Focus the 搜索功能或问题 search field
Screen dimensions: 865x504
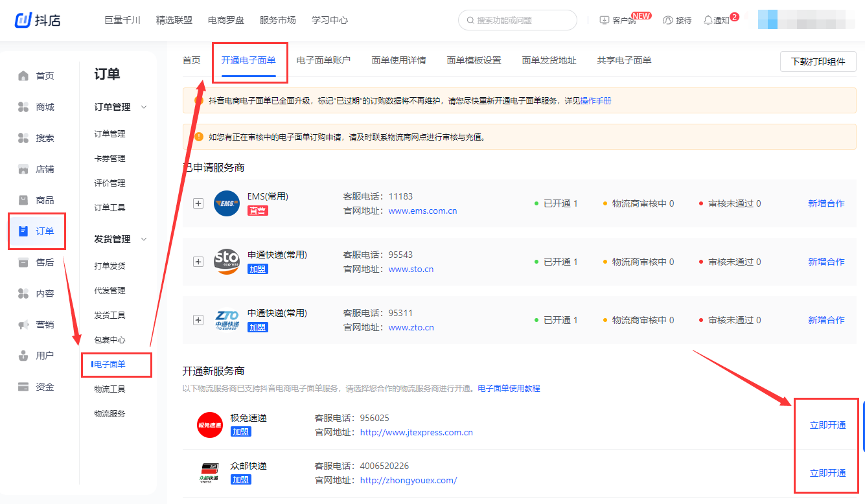[x=518, y=20]
